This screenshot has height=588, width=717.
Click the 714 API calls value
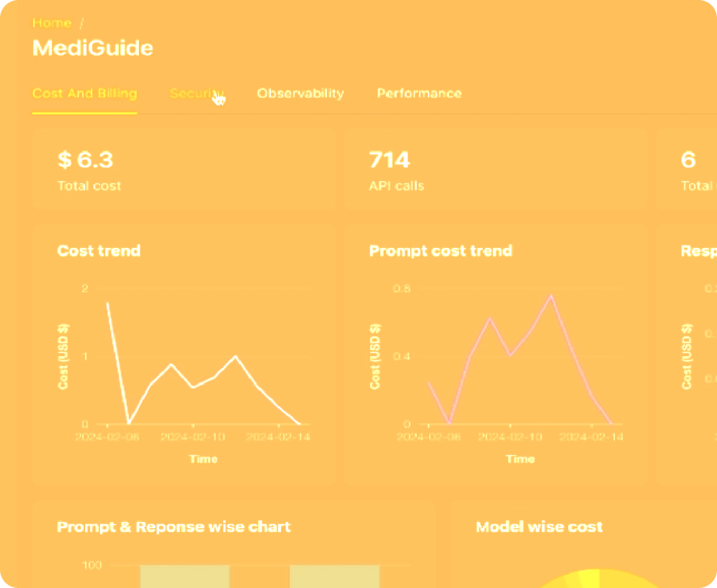click(x=390, y=160)
